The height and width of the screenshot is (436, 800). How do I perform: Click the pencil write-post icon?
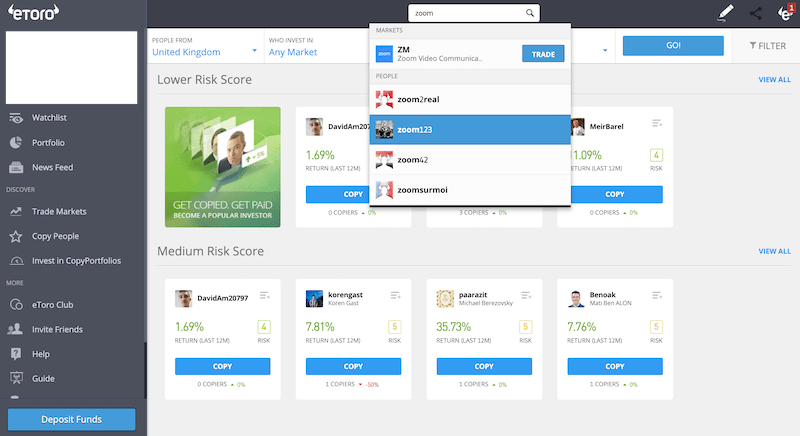(x=725, y=13)
